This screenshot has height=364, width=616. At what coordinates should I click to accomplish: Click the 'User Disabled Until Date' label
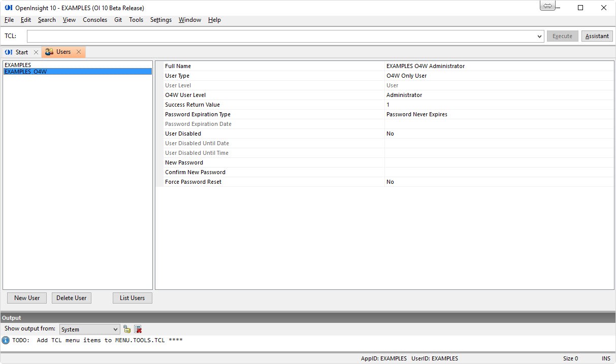197,143
